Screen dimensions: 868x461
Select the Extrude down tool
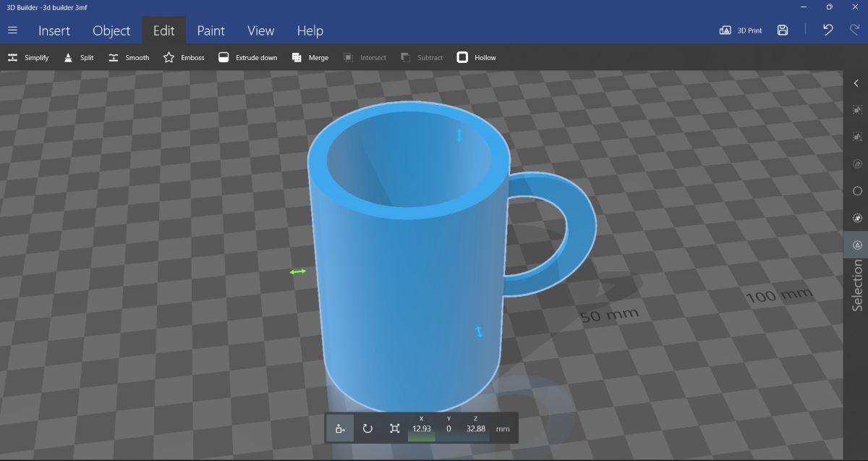[247, 57]
